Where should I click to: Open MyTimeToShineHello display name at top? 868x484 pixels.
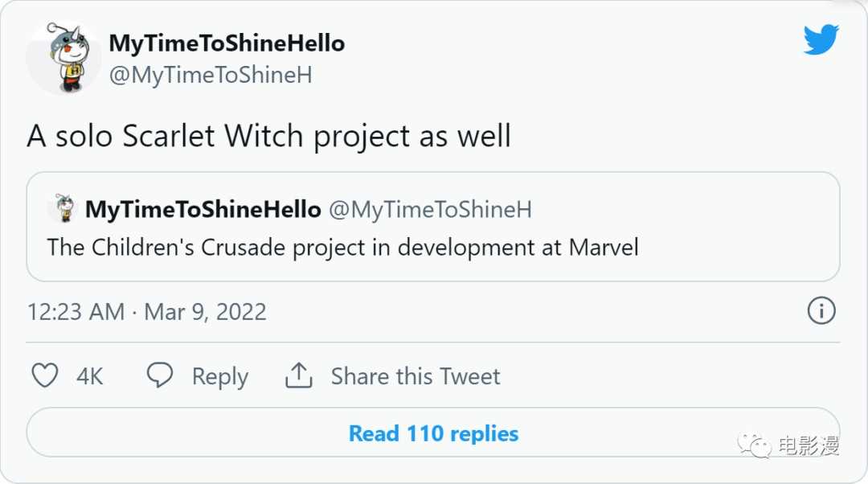click(x=227, y=43)
